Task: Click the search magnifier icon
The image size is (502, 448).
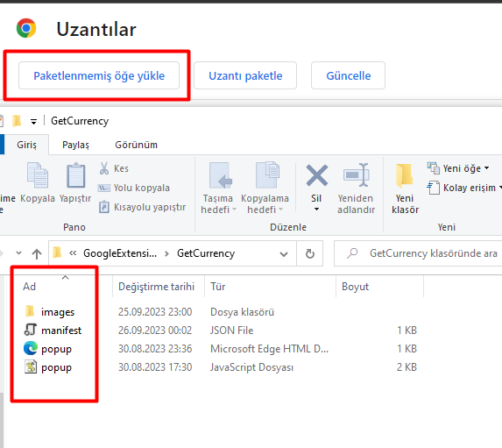Action: coord(352,253)
